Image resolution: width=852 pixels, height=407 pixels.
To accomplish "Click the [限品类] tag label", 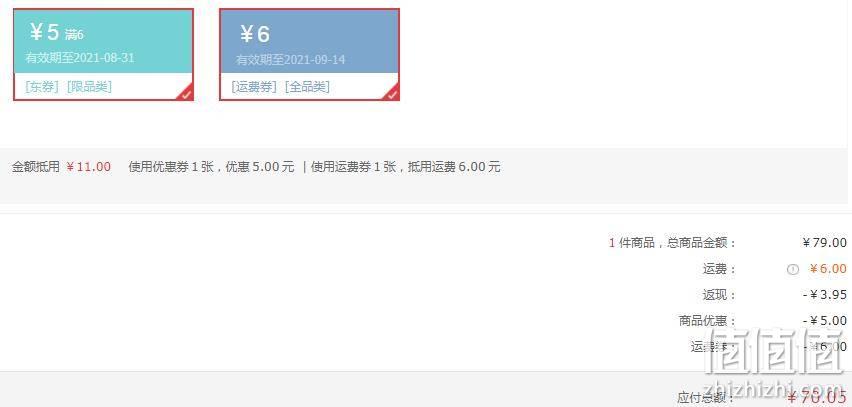I will (x=89, y=87).
